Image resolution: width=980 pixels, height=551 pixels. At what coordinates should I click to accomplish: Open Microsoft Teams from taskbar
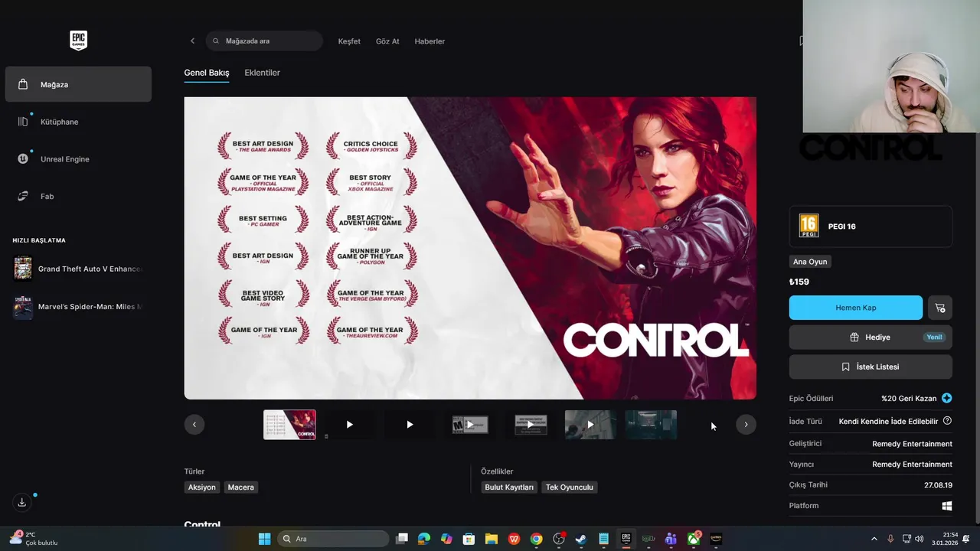[x=671, y=539]
